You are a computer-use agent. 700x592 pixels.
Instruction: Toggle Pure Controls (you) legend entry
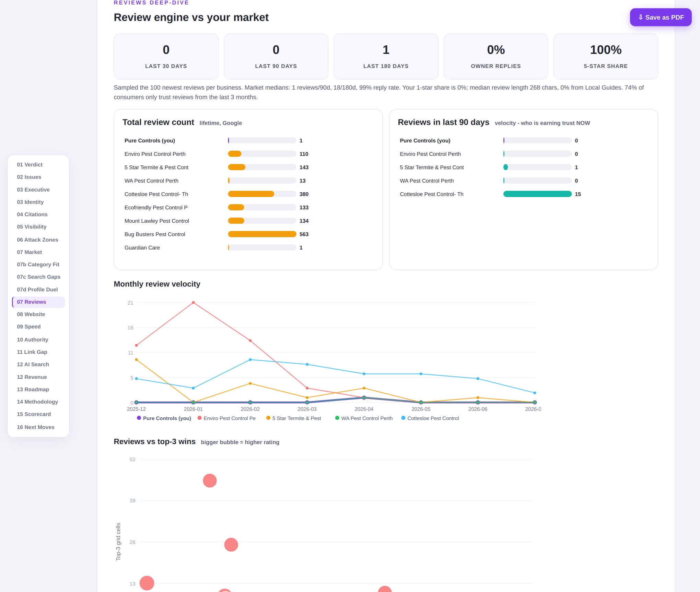coord(164,418)
